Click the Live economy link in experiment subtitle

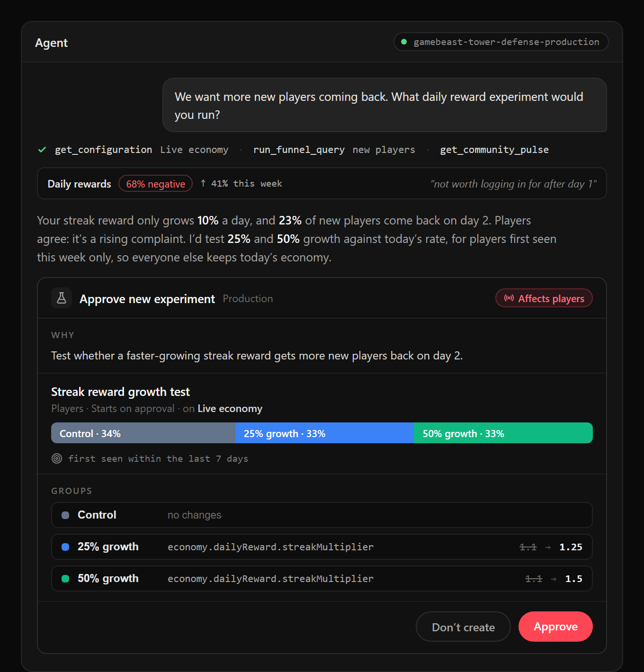tap(230, 409)
